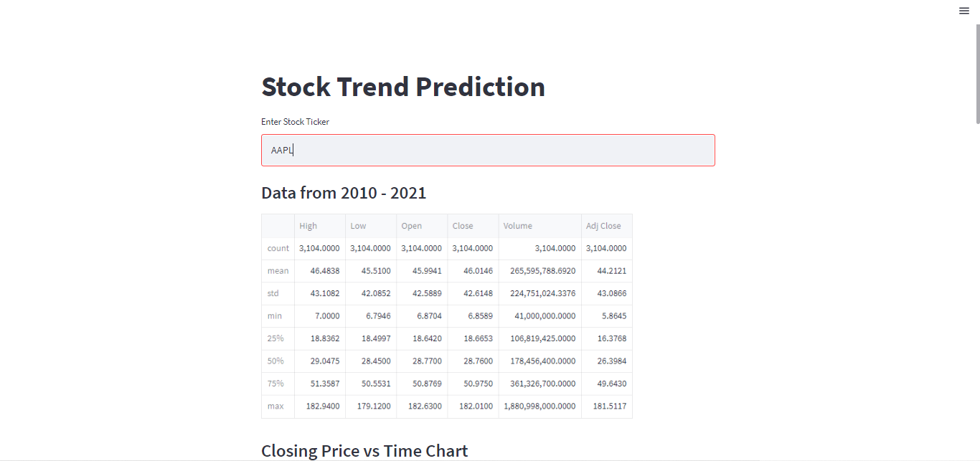980x461 pixels.
Task: Click the Closing Price vs Time Chart heading
Action: click(x=364, y=450)
